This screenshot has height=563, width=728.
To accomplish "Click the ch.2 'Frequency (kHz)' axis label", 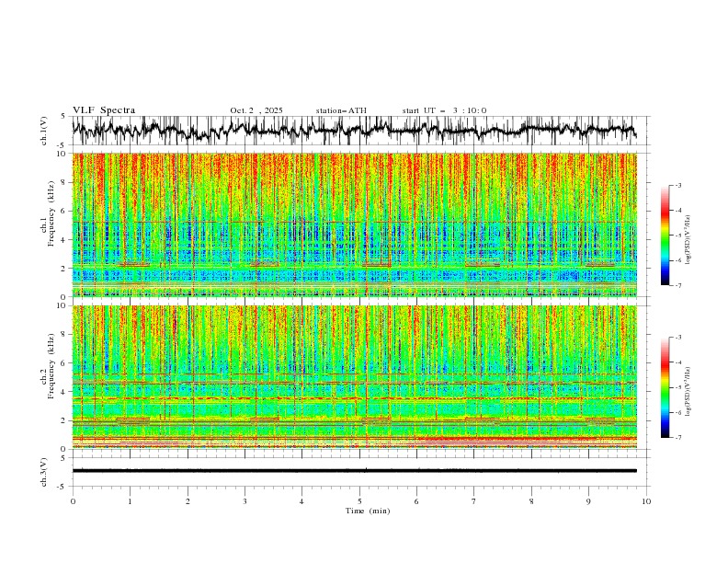I will coord(51,366).
